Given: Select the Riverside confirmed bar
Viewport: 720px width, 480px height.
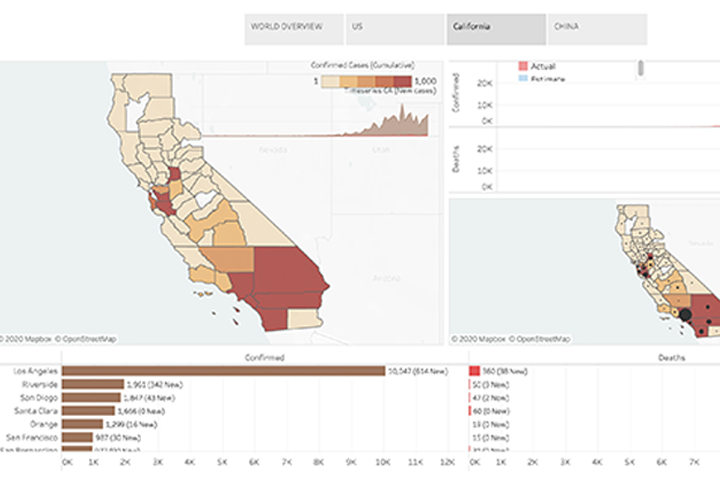Looking at the screenshot, I should (x=93, y=384).
